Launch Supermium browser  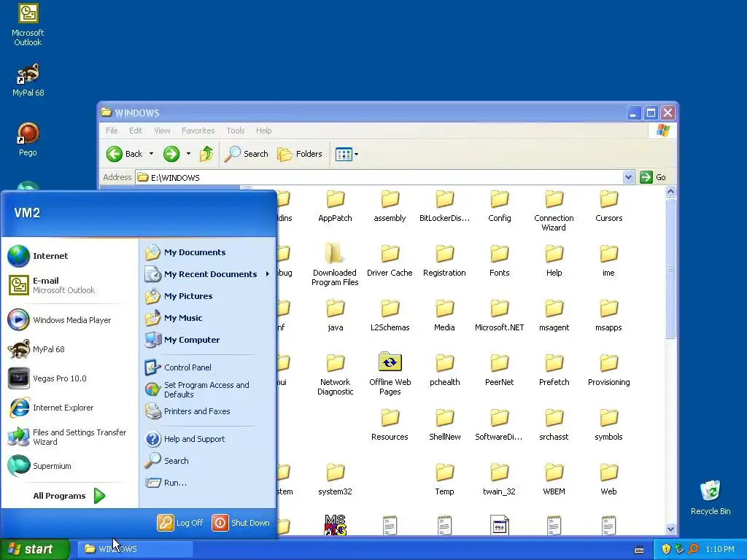click(39, 466)
